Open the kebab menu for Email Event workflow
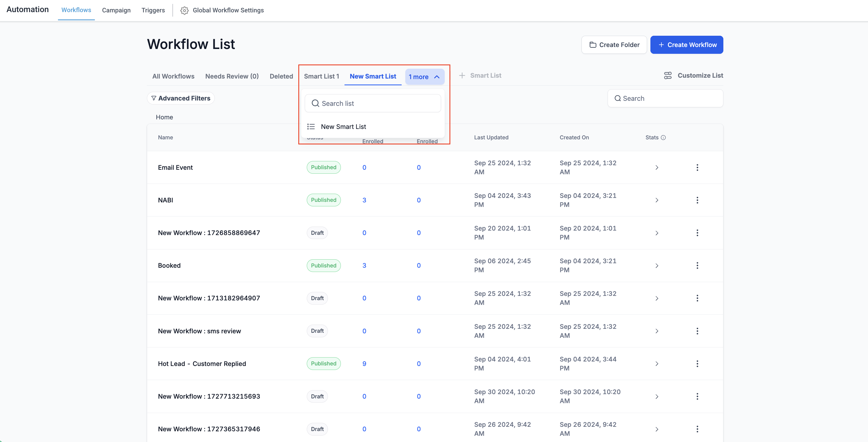This screenshot has width=868, height=442. pyautogui.click(x=697, y=167)
